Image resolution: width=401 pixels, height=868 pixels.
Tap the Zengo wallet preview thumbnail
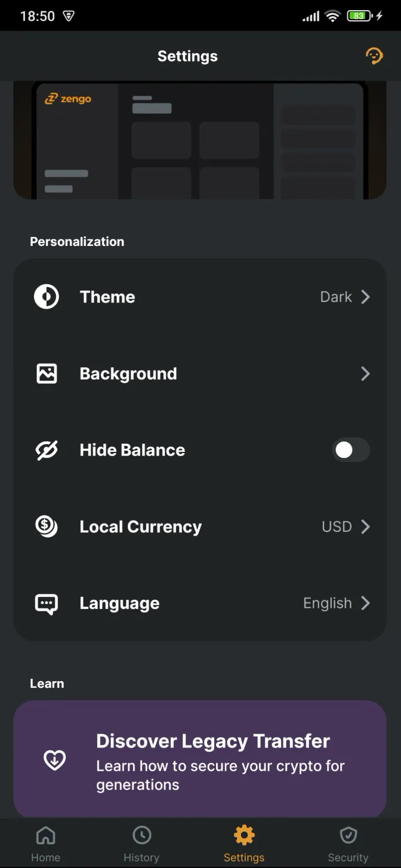(x=200, y=140)
